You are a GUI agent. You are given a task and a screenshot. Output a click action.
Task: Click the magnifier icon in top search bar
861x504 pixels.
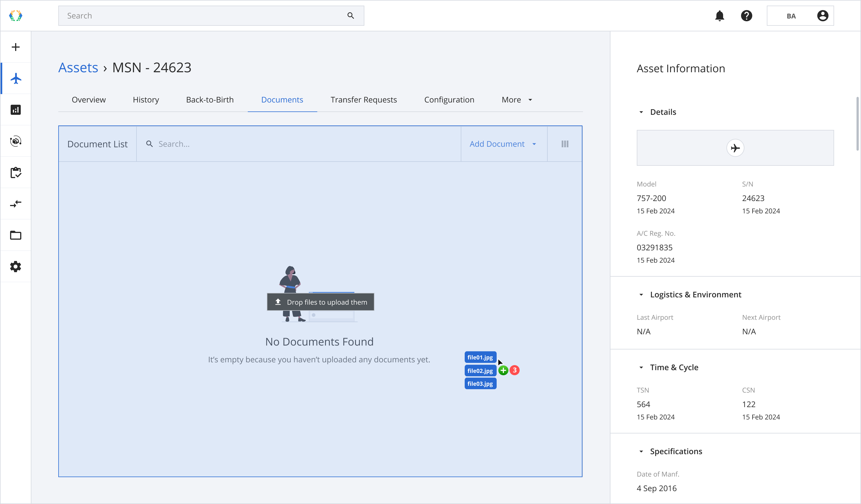coord(351,16)
